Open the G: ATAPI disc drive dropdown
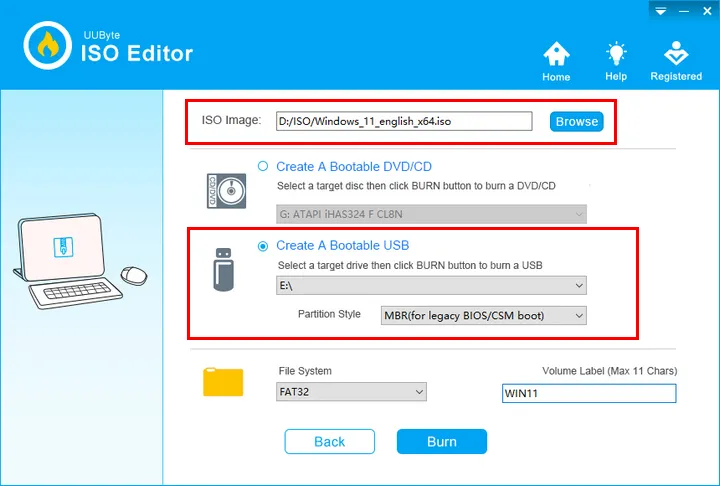720x486 pixels. [431, 214]
